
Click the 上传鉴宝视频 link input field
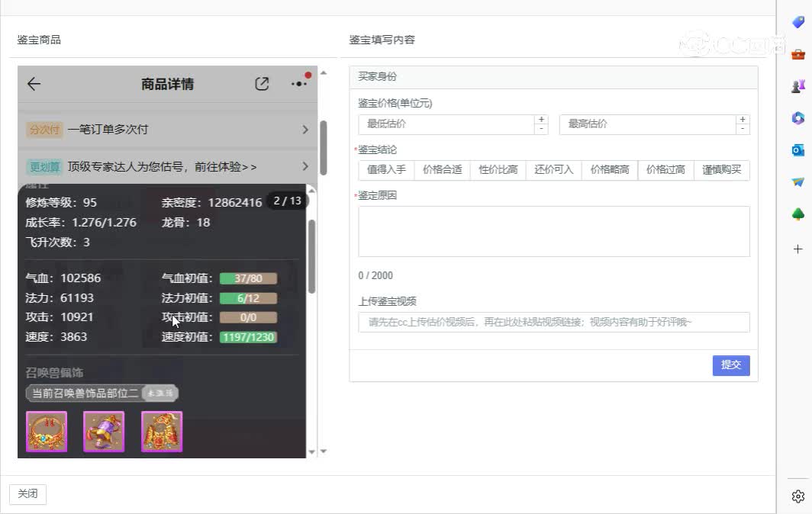(554, 322)
